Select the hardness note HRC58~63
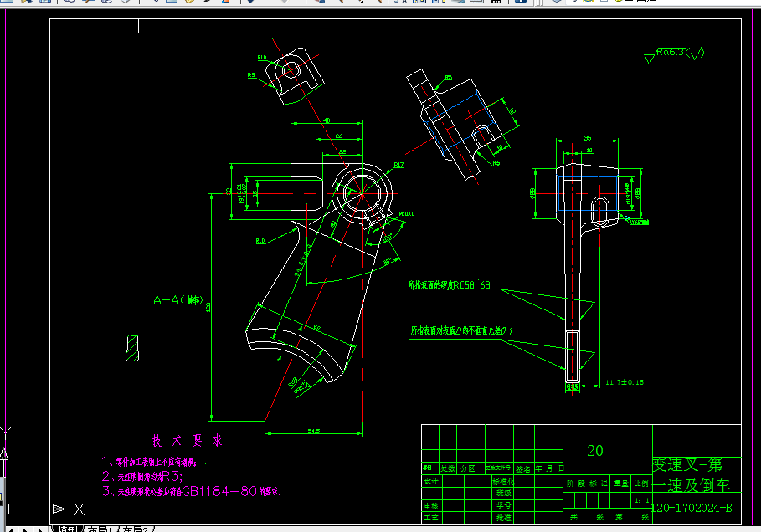Image resolution: width=761 pixels, height=532 pixels. click(x=450, y=284)
